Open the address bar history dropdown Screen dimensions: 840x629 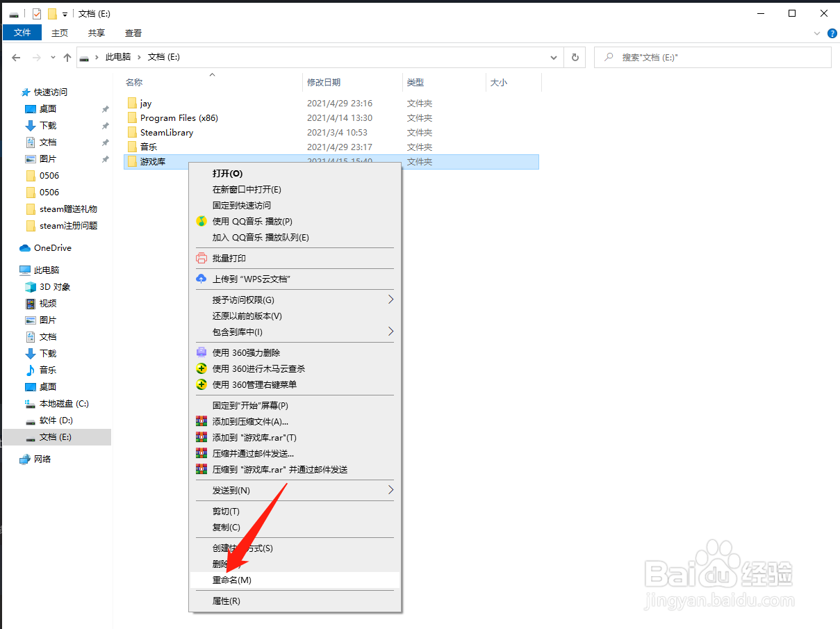(554, 58)
